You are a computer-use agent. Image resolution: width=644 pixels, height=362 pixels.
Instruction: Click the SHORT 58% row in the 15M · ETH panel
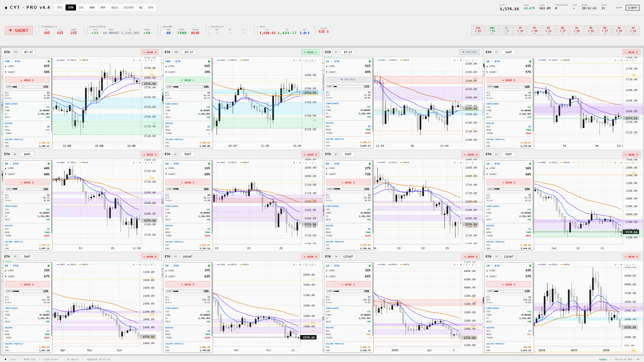coord(27,72)
